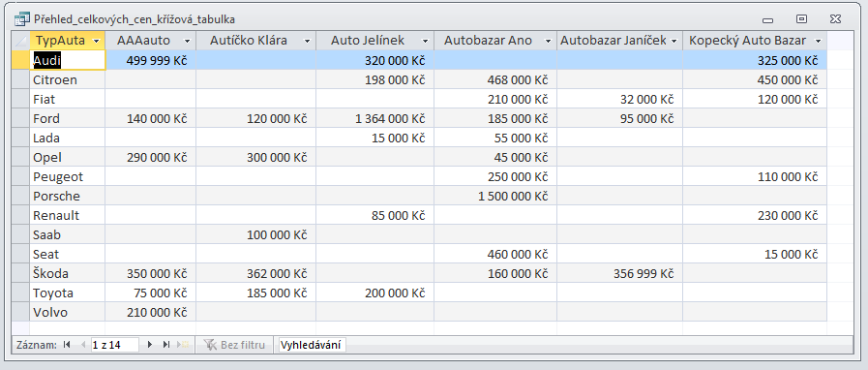Select the 468 000 Kč cell
This screenshot has height=370, width=868.
(495, 79)
